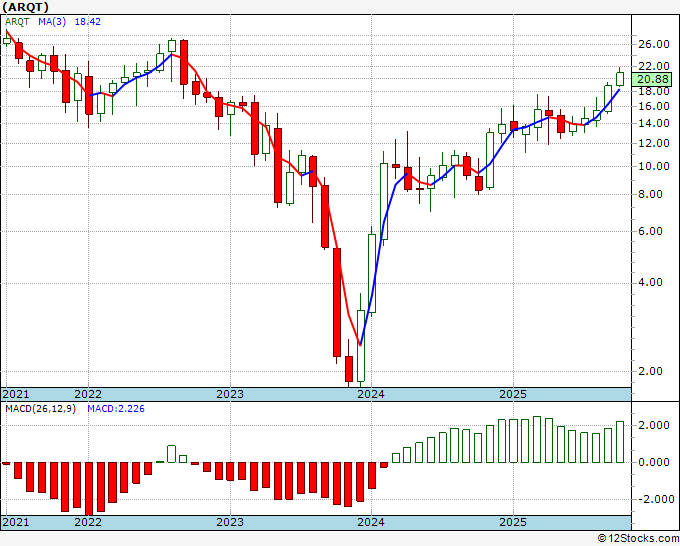
Task: Click the 2.000 MACD axis label
Action: tap(654, 426)
